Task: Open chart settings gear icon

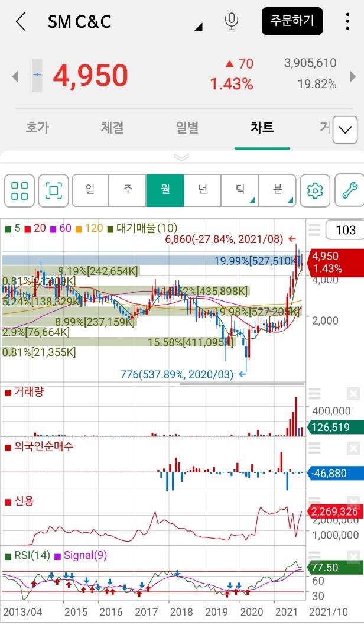Action: coord(315,190)
